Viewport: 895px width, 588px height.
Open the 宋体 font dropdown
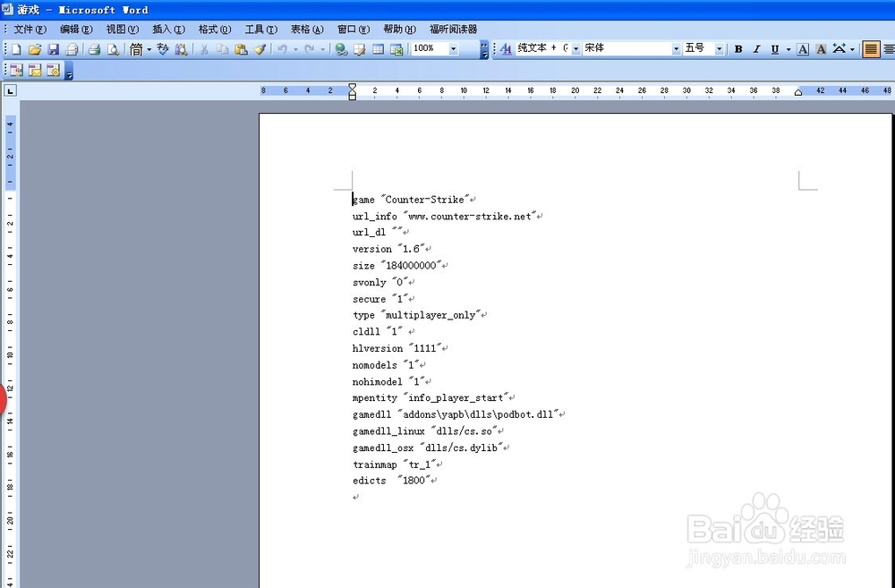[677, 48]
